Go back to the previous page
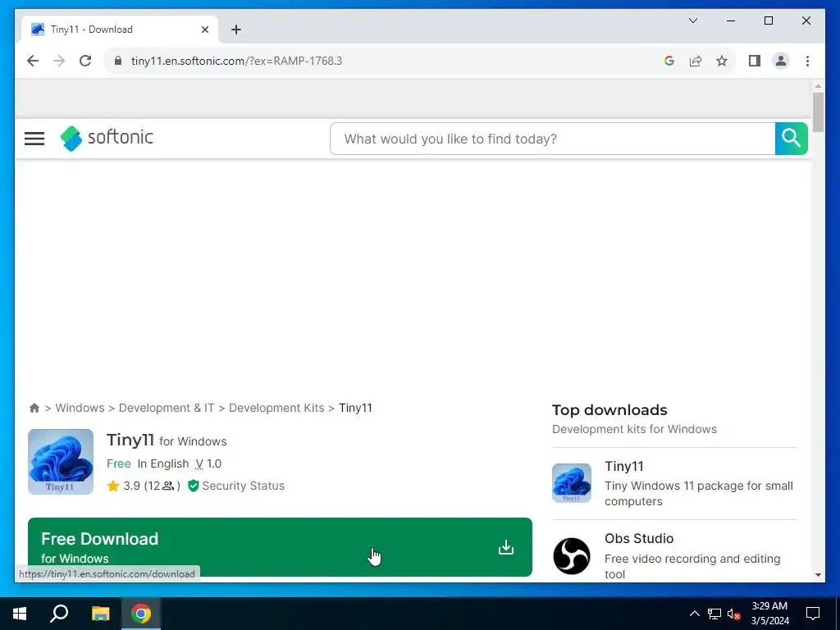 click(33, 61)
